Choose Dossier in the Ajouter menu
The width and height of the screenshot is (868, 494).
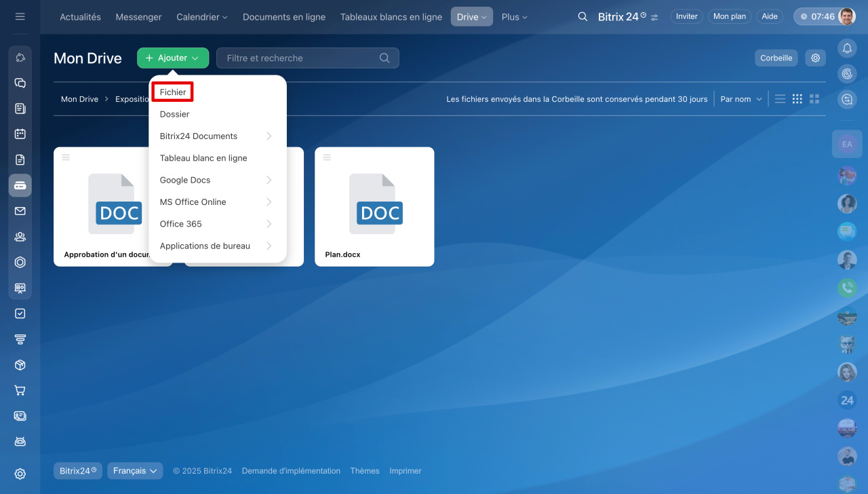coord(175,114)
